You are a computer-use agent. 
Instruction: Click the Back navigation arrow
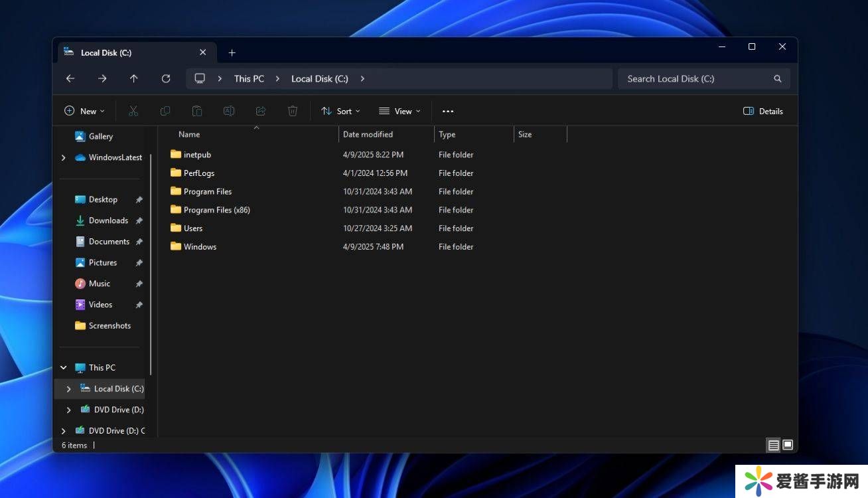point(70,78)
